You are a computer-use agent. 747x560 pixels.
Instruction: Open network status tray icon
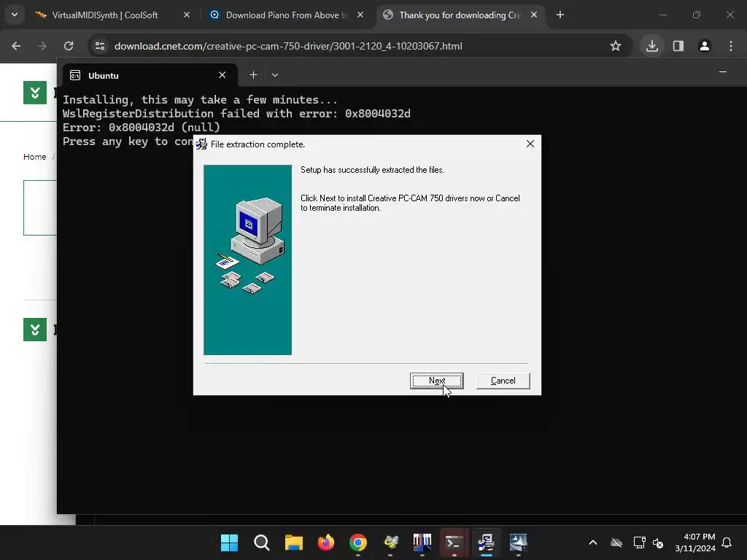click(x=639, y=542)
